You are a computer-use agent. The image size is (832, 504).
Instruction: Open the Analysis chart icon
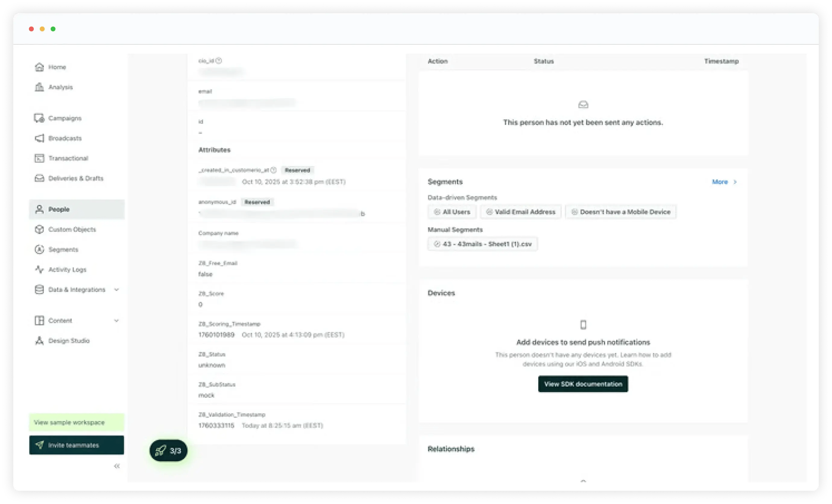pyautogui.click(x=39, y=87)
